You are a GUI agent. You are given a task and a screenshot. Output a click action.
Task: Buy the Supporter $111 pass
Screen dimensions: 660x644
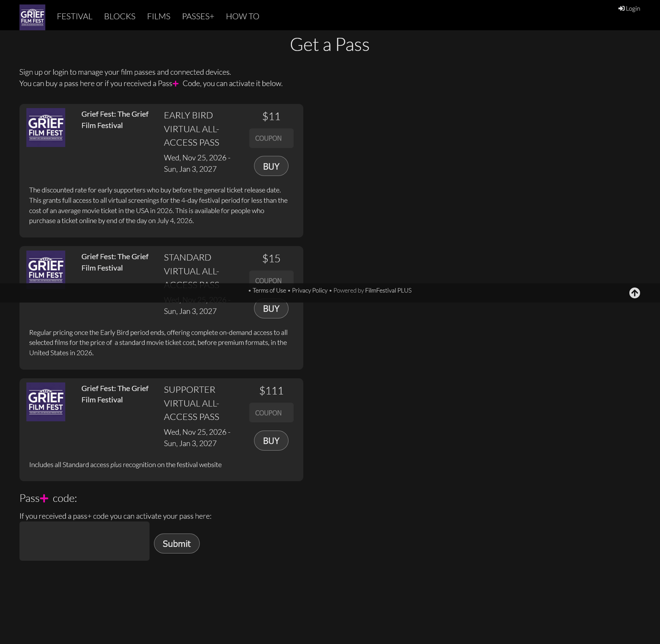click(x=271, y=440)
